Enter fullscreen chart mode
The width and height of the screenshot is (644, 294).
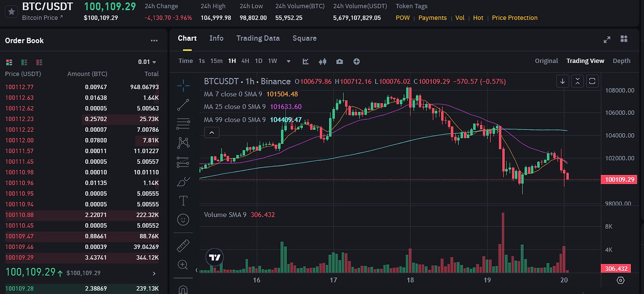pyautogui.click(x=607, y=39)
